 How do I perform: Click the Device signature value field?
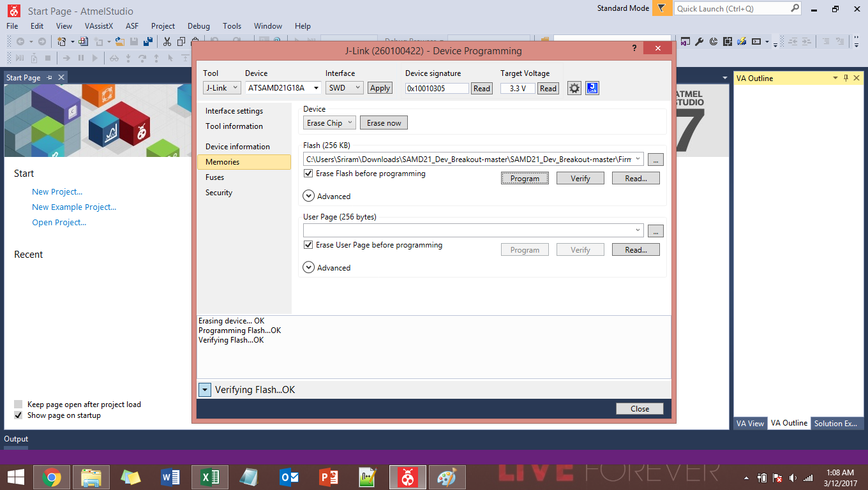pyautogui.click(x=437, y=89)
